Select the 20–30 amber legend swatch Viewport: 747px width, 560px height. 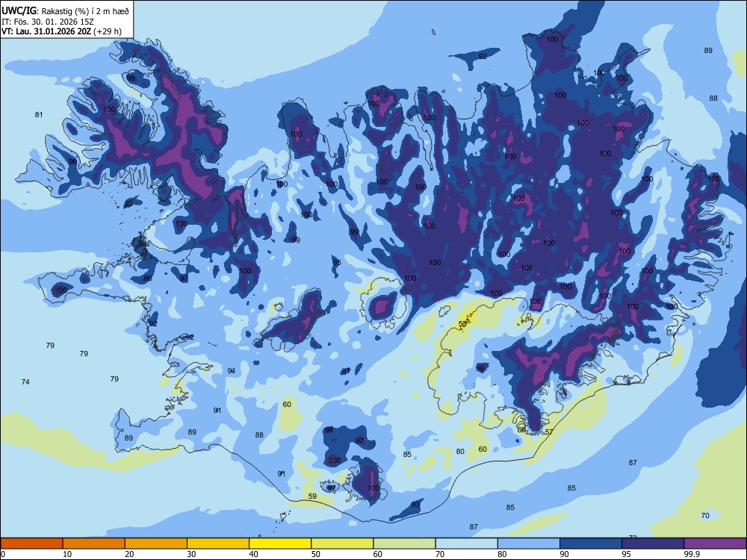pos(156,544)
